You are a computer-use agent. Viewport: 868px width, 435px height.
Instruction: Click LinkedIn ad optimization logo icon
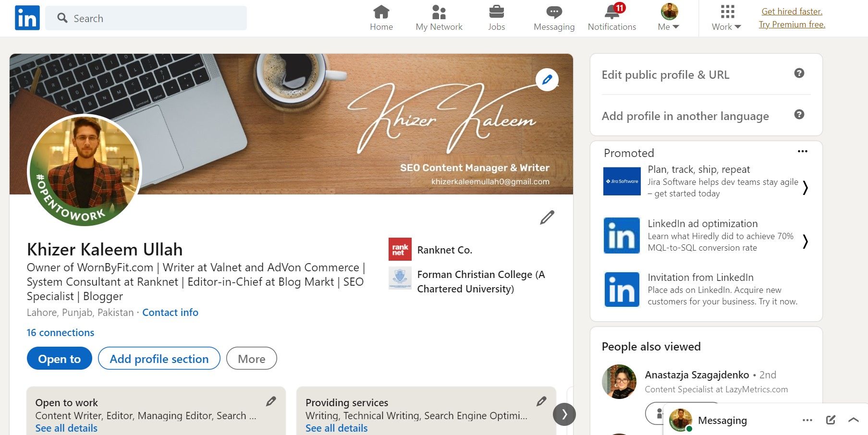pos(622,235)
